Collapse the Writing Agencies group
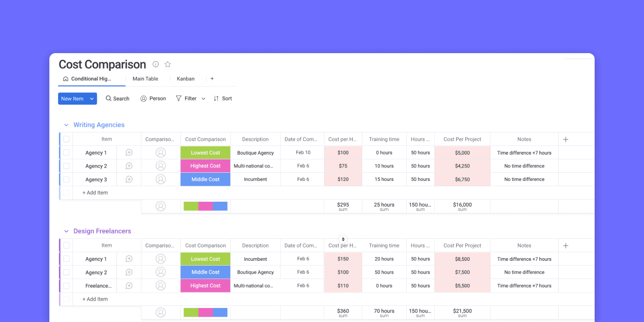Screen dimensions: 644x322 tap(66, 125)
